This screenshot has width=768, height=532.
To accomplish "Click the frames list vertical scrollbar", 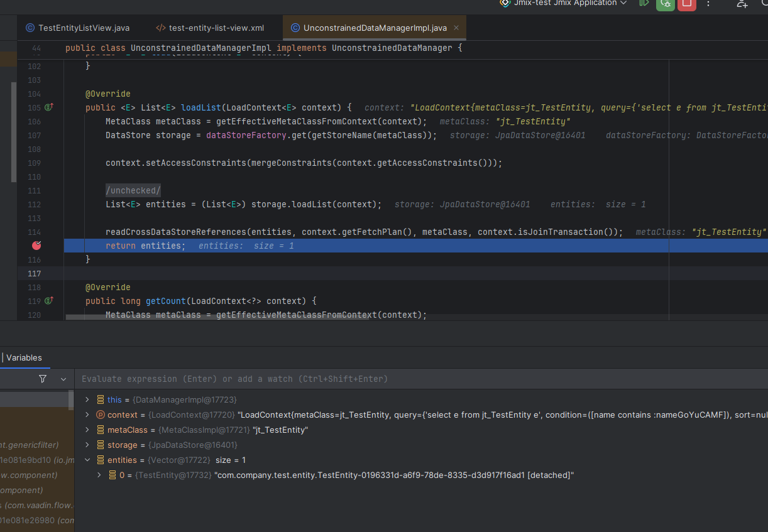I will 71,400.
